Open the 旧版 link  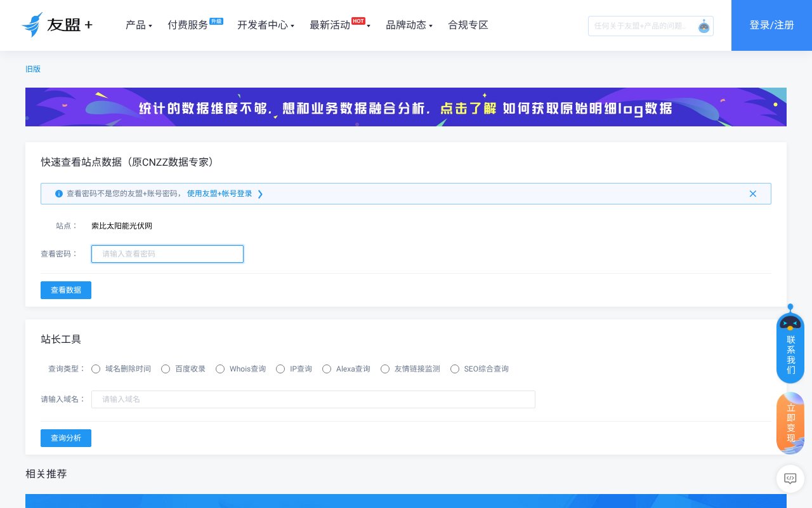click(33, 69)
